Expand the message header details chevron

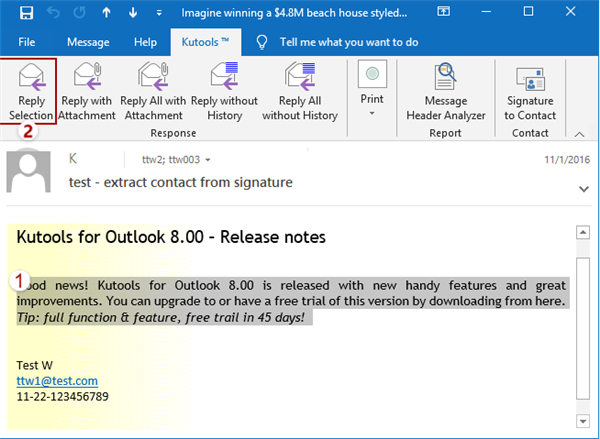coord(584,187)
